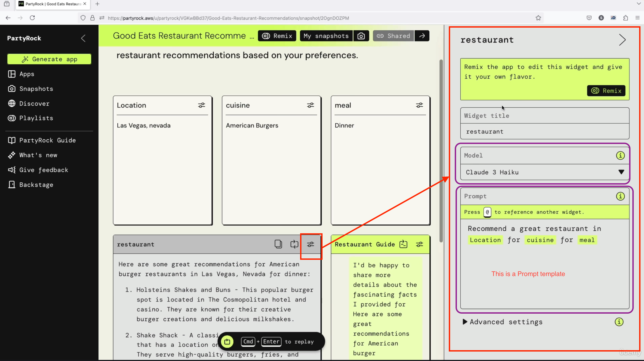Open Backstage from the sidebar
The image size is (644, 361).
click(x=30, y=185)
